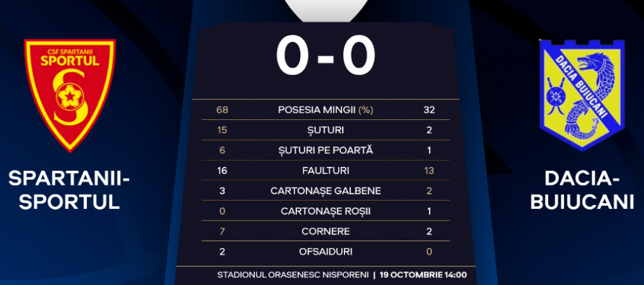
Task: Click the home corners value 7
Action: [x=222, y=231]
